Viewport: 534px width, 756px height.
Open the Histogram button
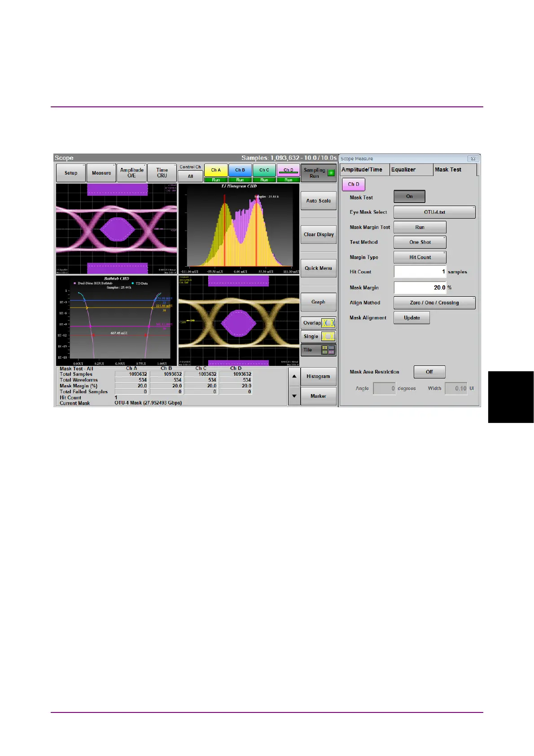[318, 376]
